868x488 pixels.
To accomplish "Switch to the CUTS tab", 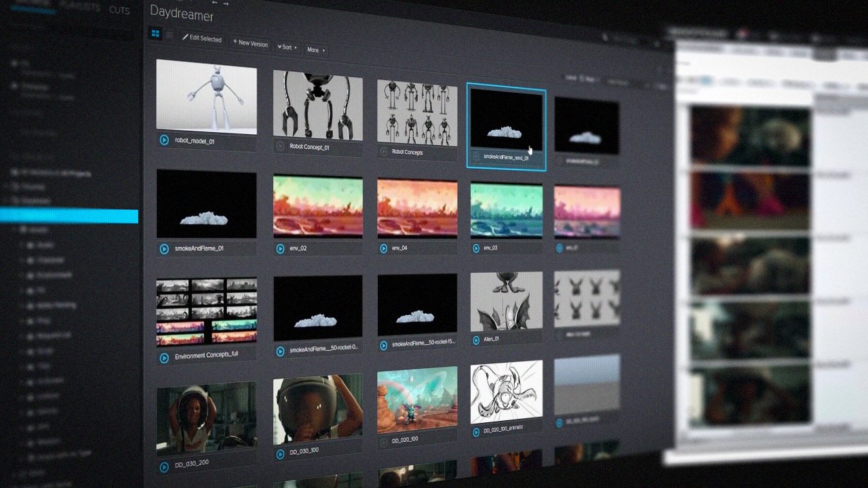I will (119, 11).
